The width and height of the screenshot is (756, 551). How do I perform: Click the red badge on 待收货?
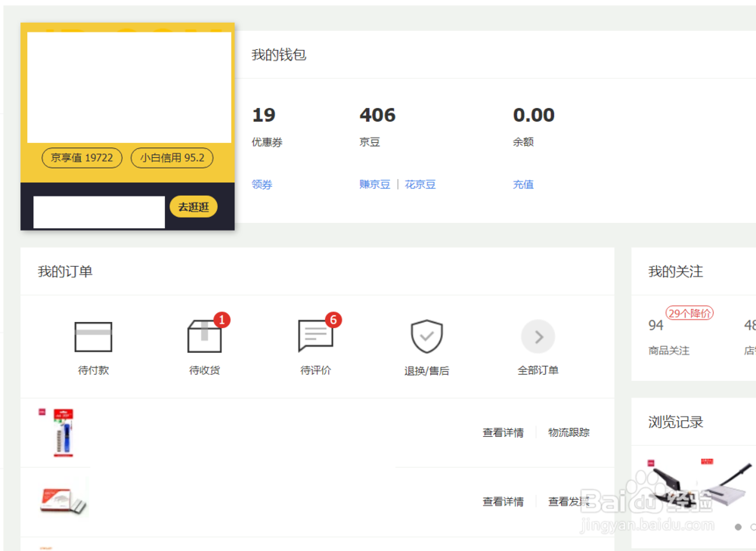pos(221,320)
